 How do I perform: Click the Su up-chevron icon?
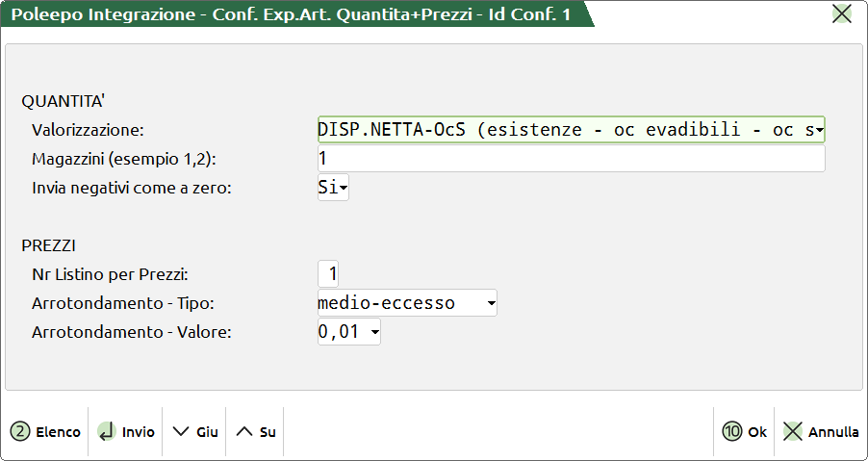244,432
